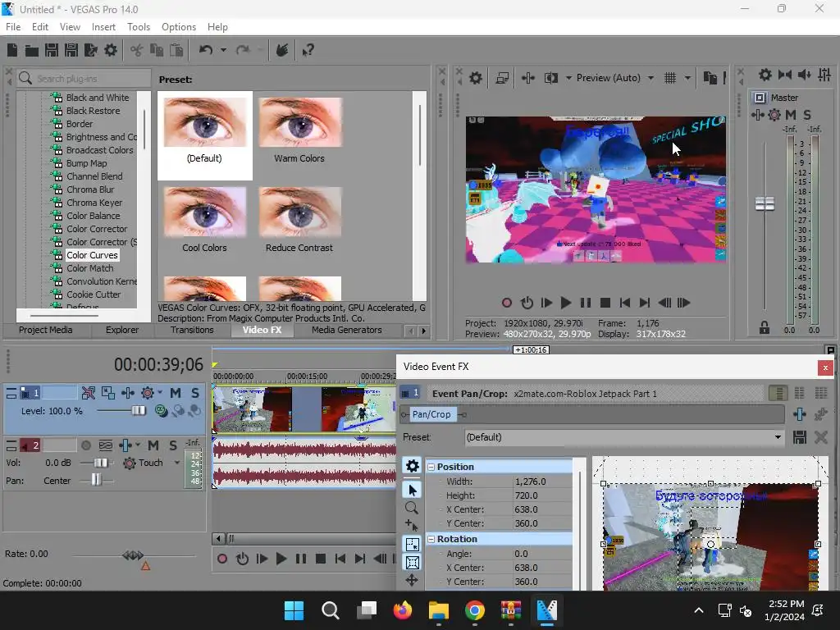Click Pan slider on audio track 2
The width and height of the screenshot is (840, 630).
(x=96, y=479)
